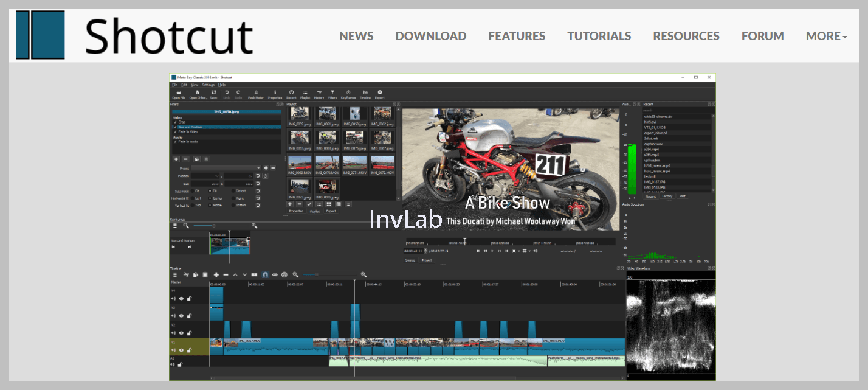
Task: Click the timeline split at playhead icon
Action: [x=254, y=274]
